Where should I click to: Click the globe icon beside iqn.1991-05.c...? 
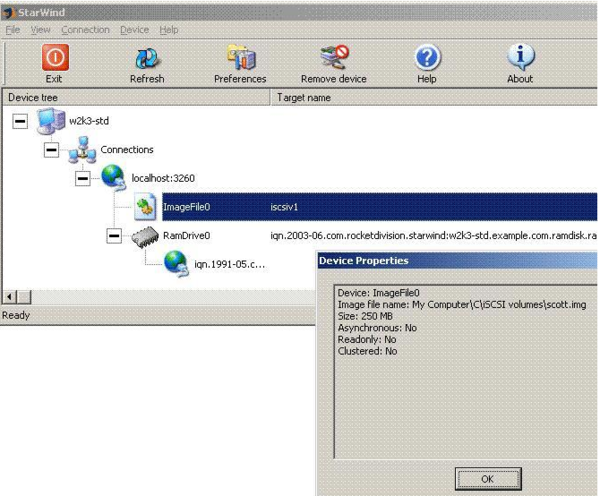pos(176,264)
